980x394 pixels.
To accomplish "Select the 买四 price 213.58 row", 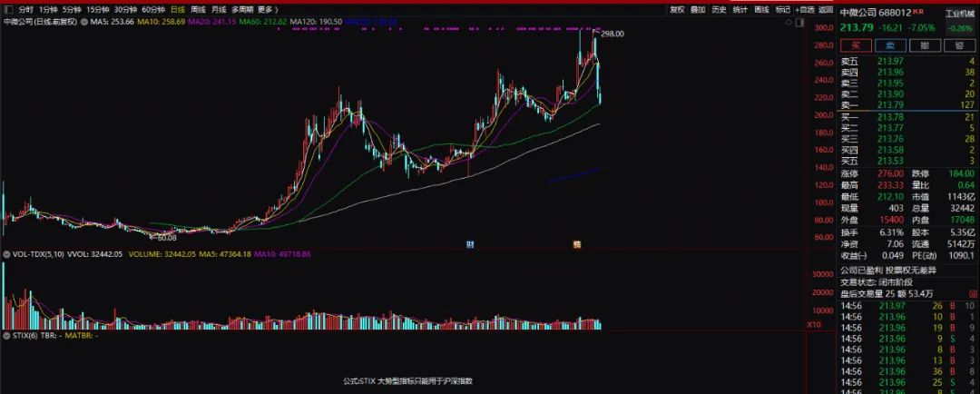I will pos(906,150).
